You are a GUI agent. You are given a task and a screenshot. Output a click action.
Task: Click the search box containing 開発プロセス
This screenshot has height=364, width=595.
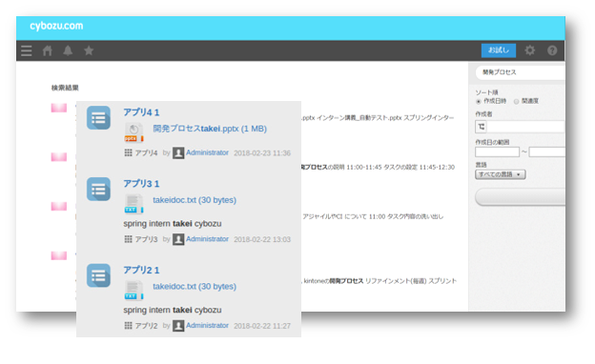(521, 72)
